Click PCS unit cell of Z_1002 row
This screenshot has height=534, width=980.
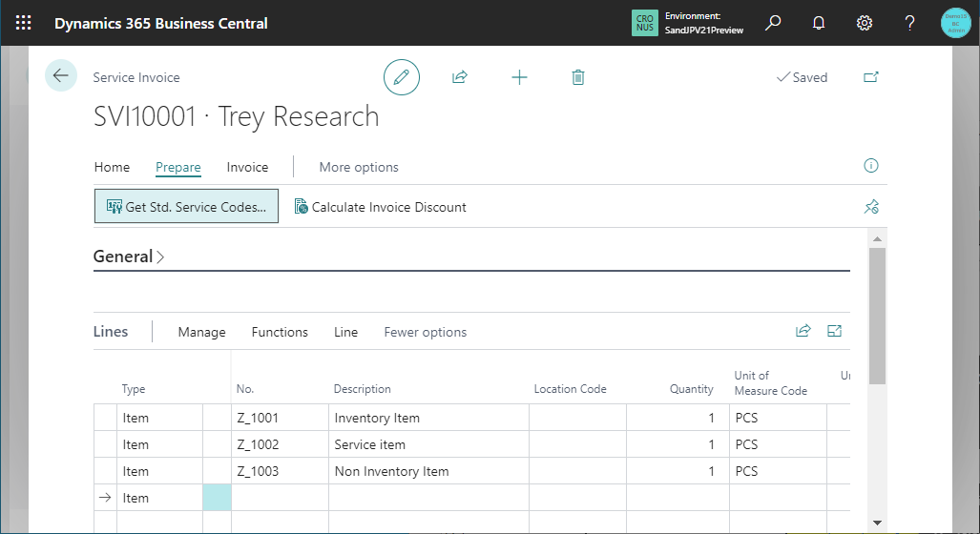(x=778, y=444)
